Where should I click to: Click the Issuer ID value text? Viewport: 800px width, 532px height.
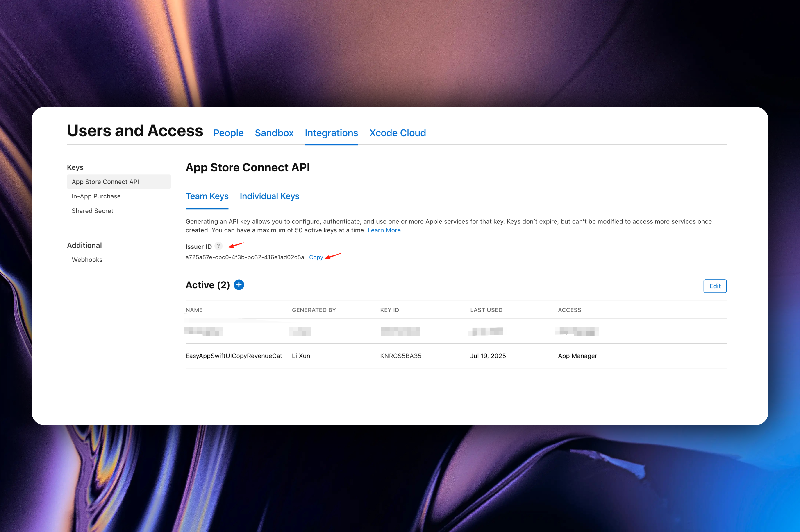(245, 257)
